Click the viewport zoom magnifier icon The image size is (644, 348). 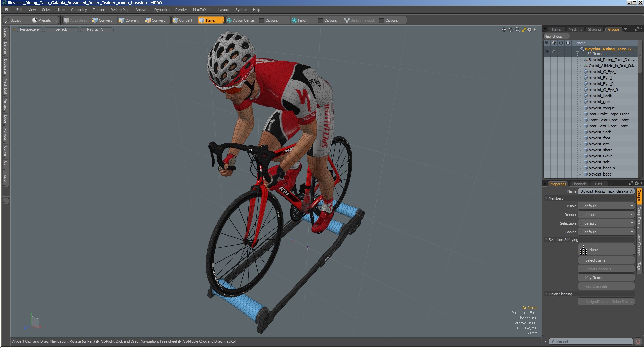click(x=517, y=30)
